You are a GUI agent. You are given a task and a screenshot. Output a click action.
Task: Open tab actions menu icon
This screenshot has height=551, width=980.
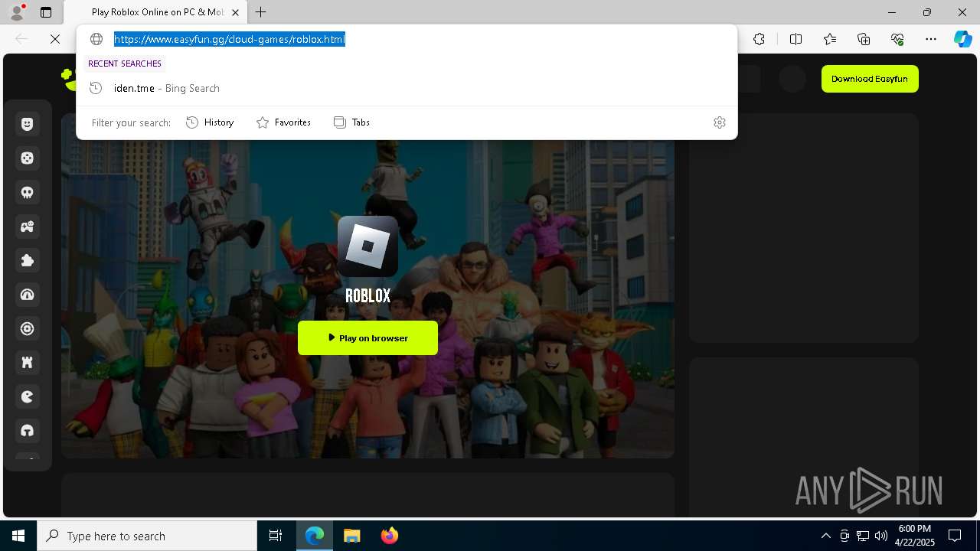click(x=46, y=12)
